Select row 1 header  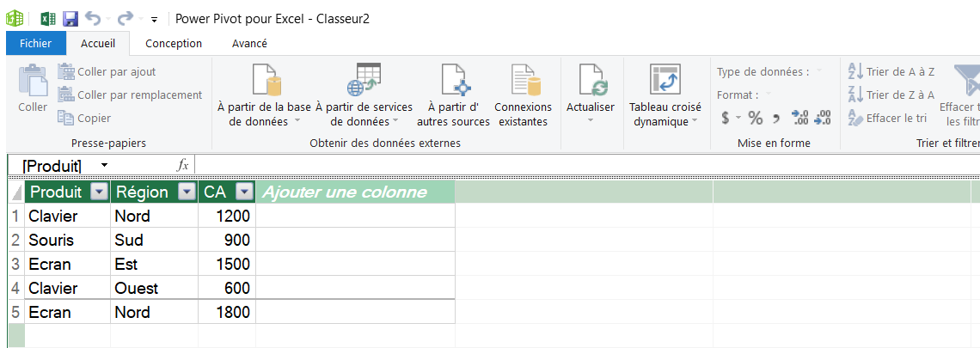15,217
